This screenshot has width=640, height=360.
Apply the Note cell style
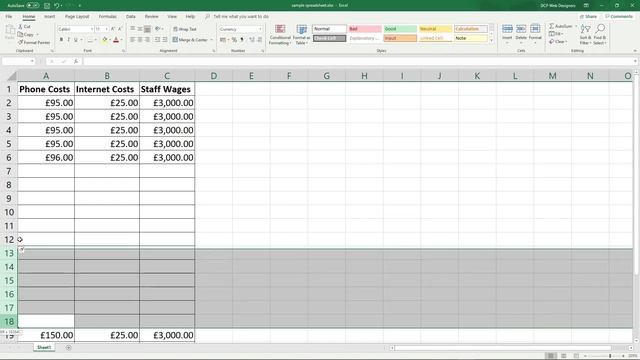471,38
